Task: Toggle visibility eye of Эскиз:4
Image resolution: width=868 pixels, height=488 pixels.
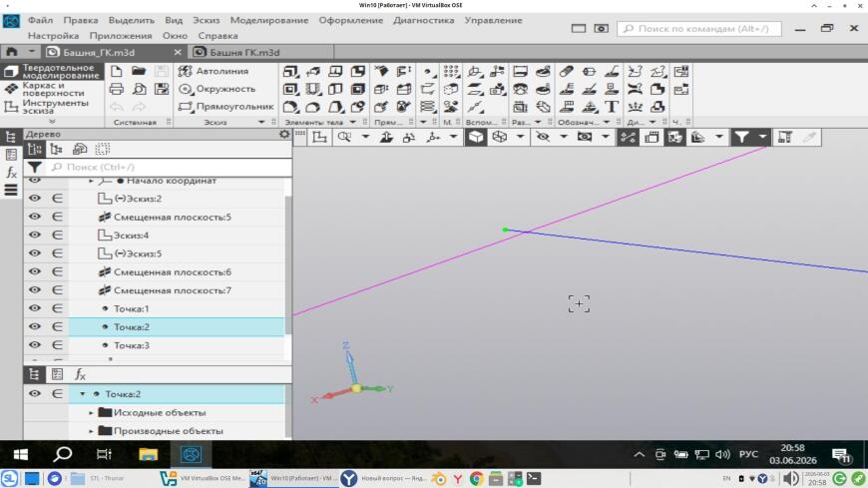Action: 35,235
